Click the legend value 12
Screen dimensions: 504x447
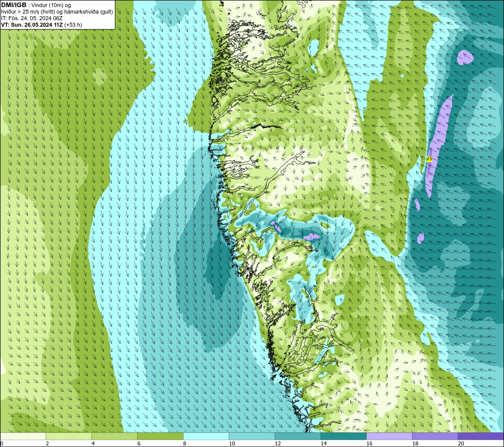tap(278, 443)
